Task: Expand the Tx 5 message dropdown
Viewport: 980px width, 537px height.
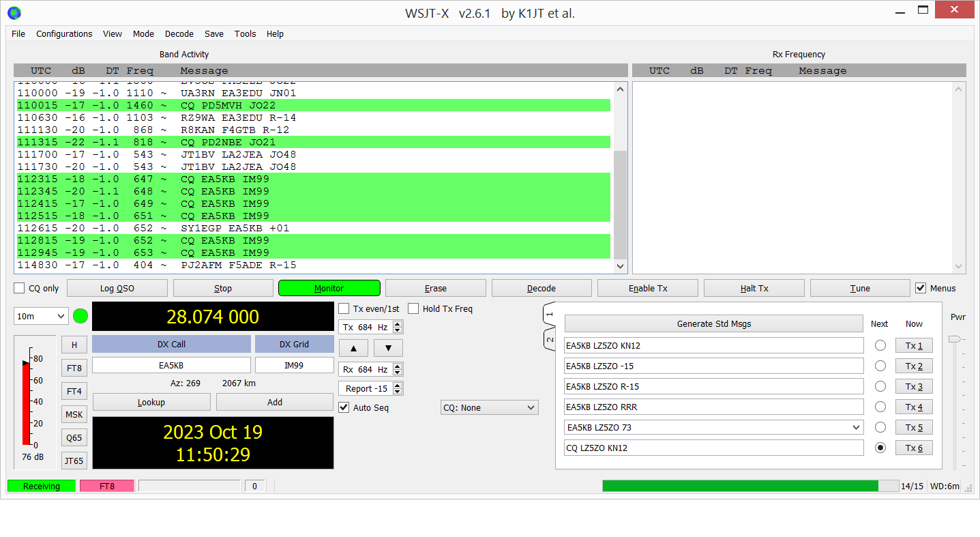Action: (857, 428)
